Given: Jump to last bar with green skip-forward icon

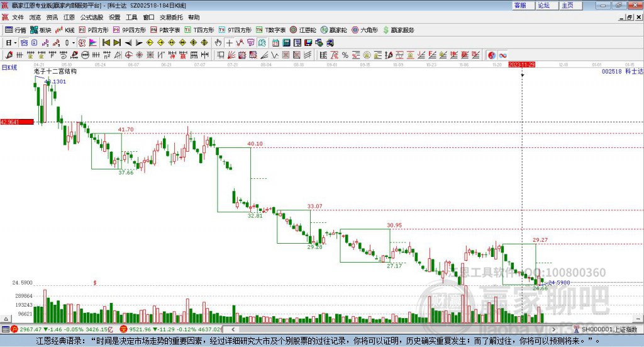Looking at the screenshot, I should tap(117, 43).
